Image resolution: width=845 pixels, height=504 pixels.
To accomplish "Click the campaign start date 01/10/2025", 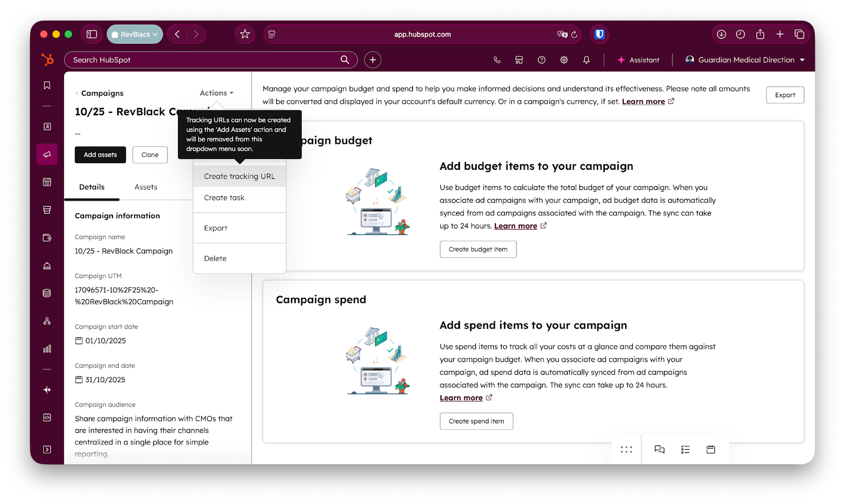I will tap(106, 341).
